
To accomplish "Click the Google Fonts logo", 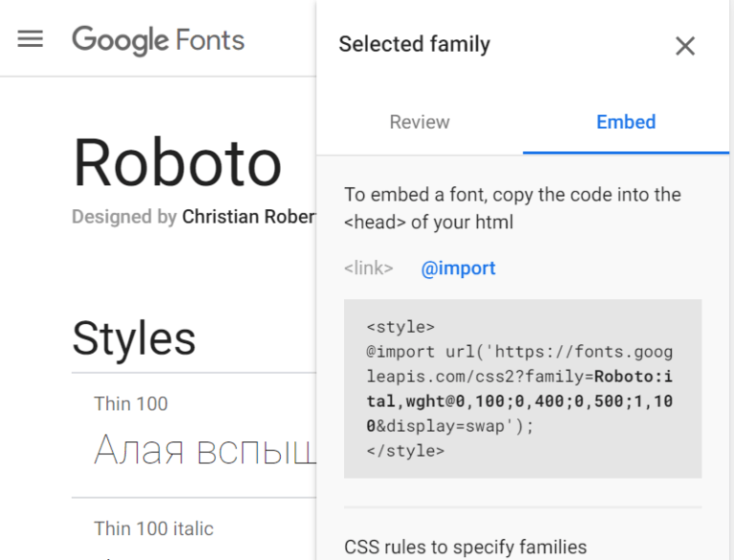I will pos(159,40).
